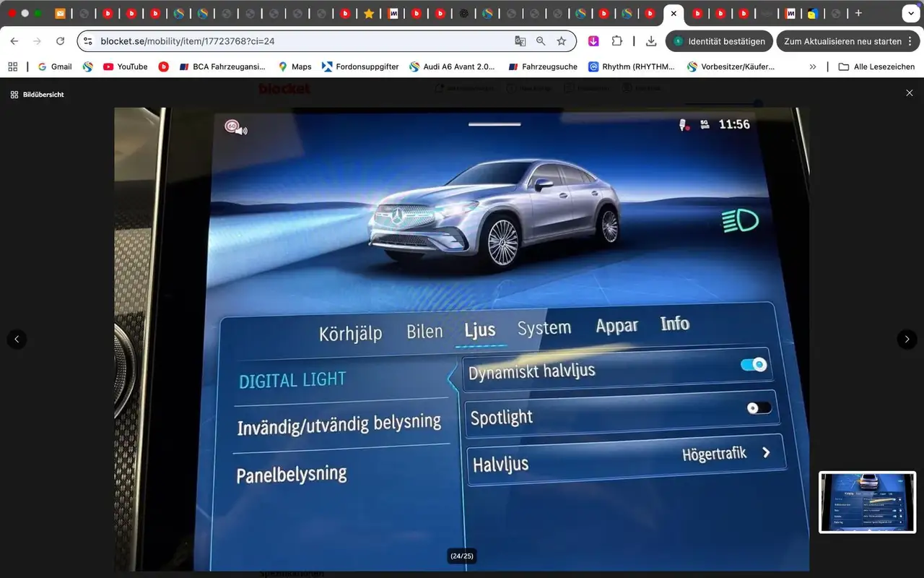
Task: Expand the hidden bookmarks overflow chevron
Action: (x=813, y=66)
